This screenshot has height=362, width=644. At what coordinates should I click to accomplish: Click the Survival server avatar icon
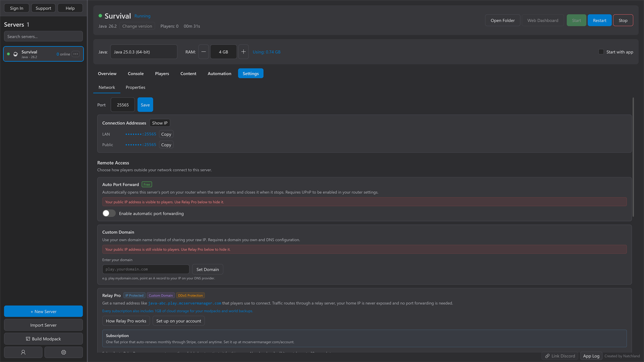tap(16, 54)
